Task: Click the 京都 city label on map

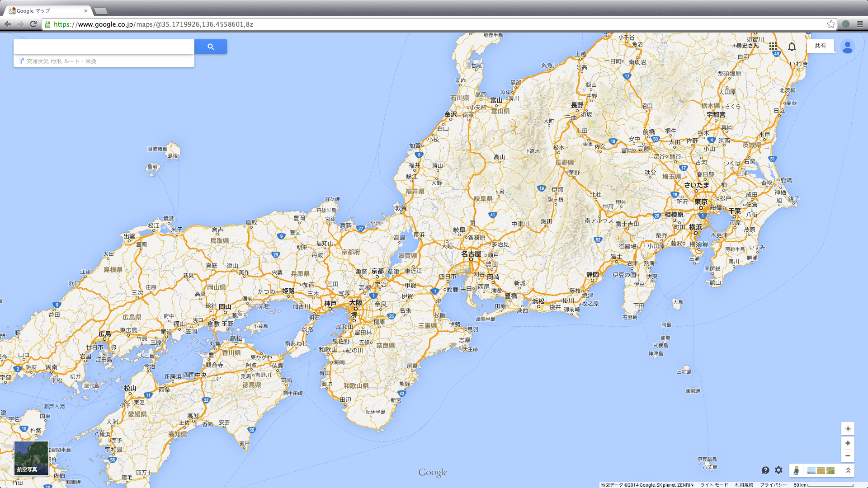Action: point(377,271)
